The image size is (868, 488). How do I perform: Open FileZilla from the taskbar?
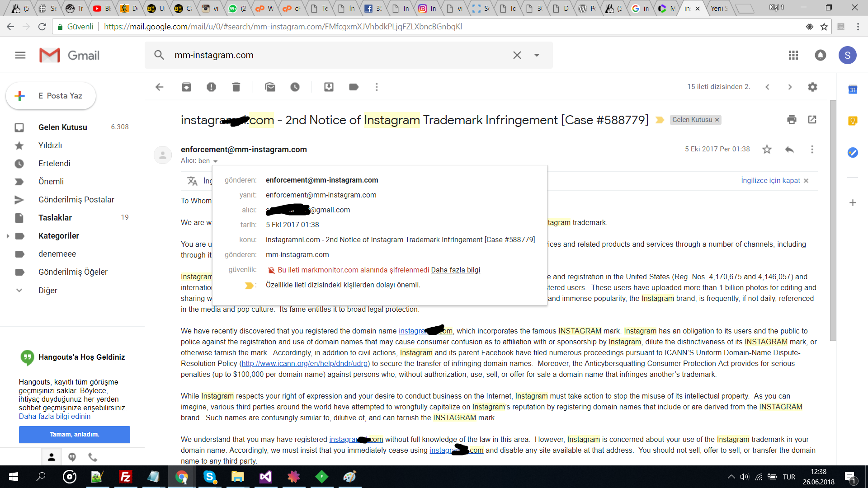click(x=125, y=477)
